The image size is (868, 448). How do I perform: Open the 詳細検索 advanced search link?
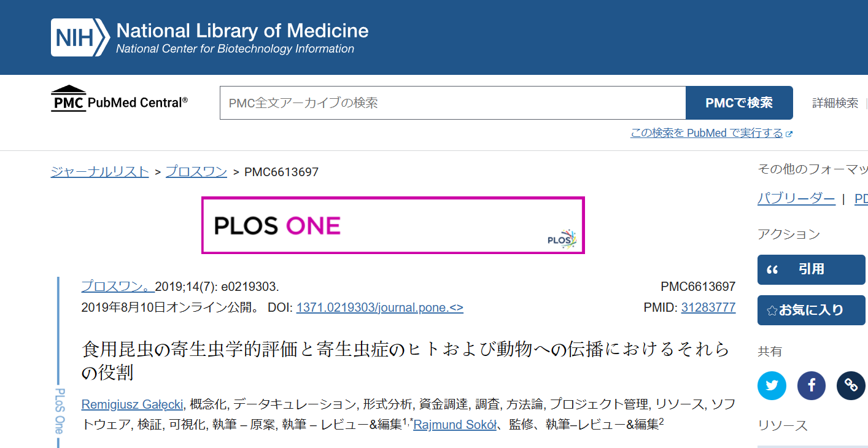835,103
